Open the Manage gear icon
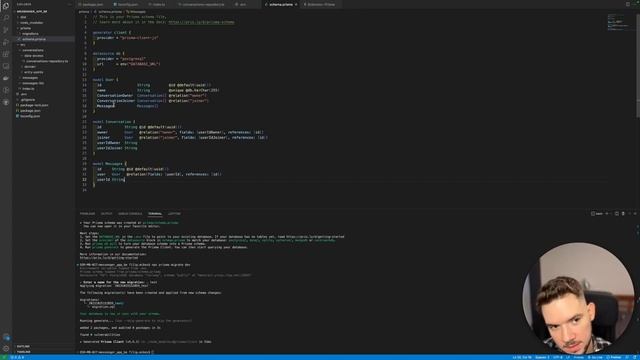Image resolution: width=640 pixels, height=360 pixels. [x=6, y=348]
